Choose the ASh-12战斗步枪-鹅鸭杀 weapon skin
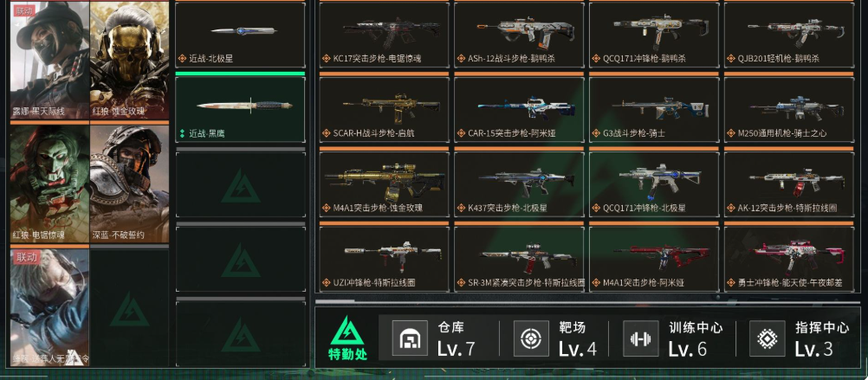This screenshot has width=868, height=380. (519, 35)
